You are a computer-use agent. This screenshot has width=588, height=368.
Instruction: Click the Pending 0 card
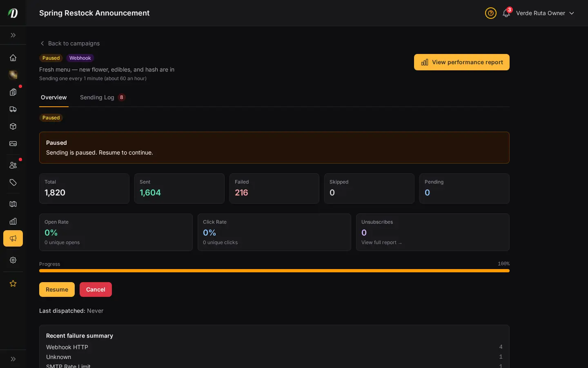pyautogui.click(x=464, y=188)
